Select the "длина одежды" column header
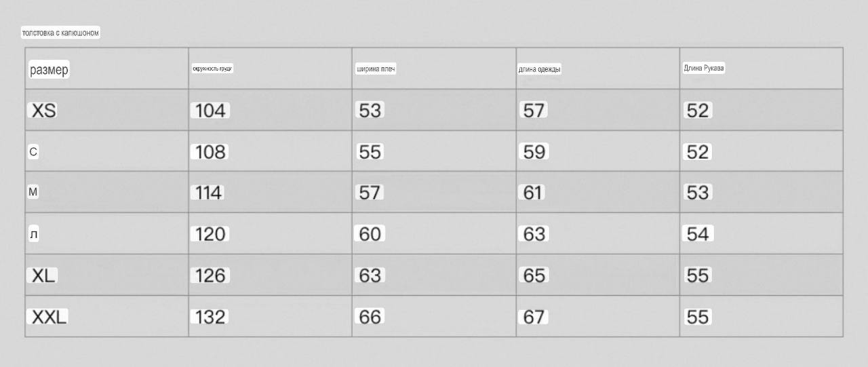The width and height of the screenshot is (868, 367). (x=539, y=69)
